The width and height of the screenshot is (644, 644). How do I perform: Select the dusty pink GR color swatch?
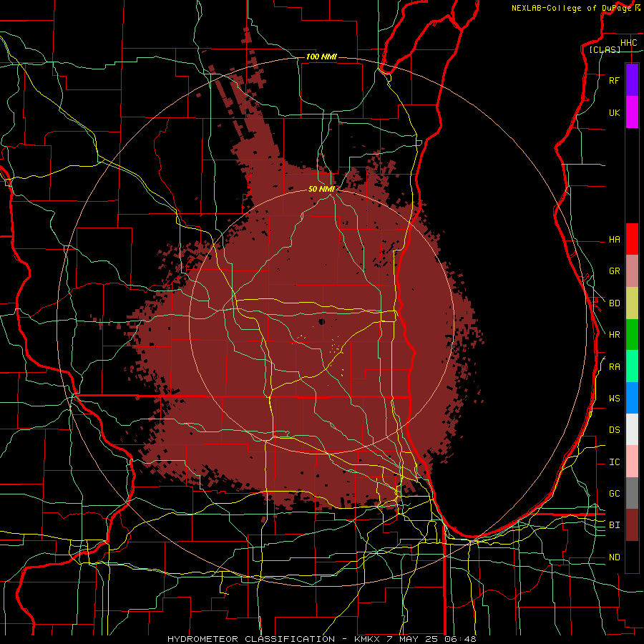[x=632, y=271]
